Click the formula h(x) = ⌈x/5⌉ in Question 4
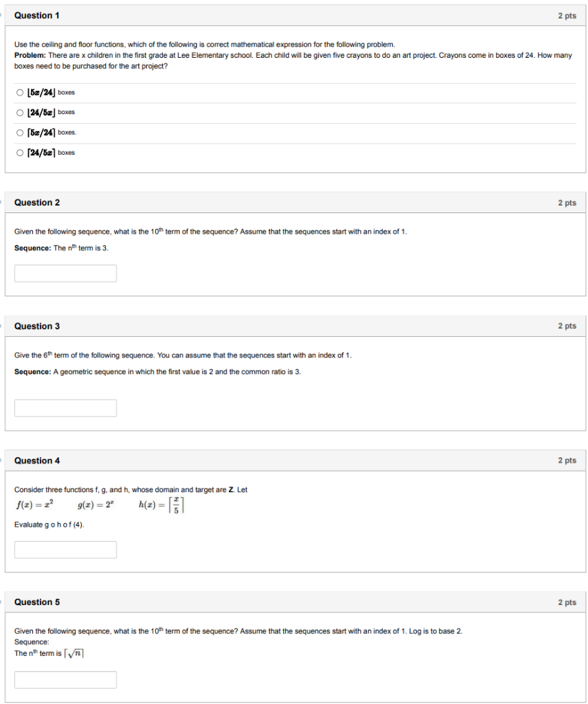This screenshot has width=588, height=704. (162, 505)
